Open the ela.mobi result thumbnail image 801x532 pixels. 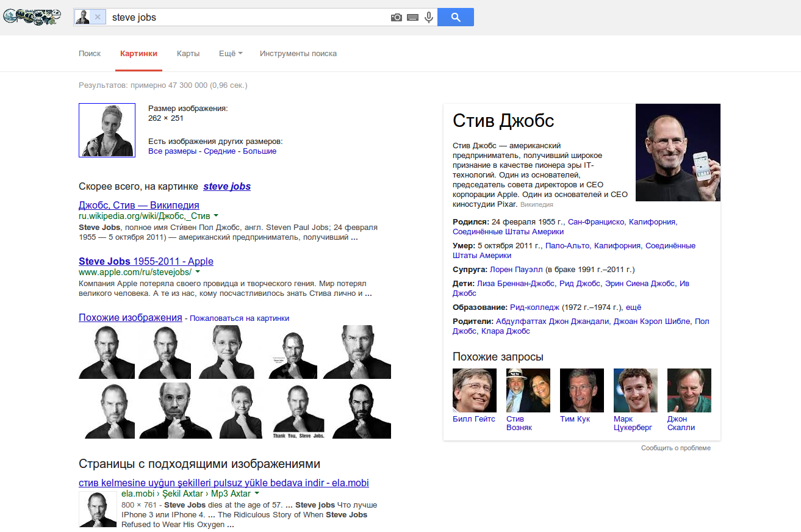pyautogui.click(x=98, y=509)
